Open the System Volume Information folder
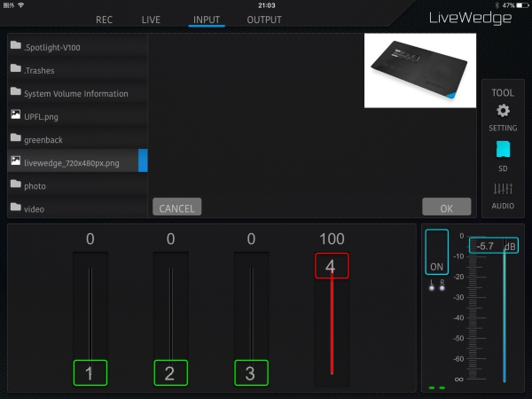This screenshot has width=532, height=399. pos(77,93)
